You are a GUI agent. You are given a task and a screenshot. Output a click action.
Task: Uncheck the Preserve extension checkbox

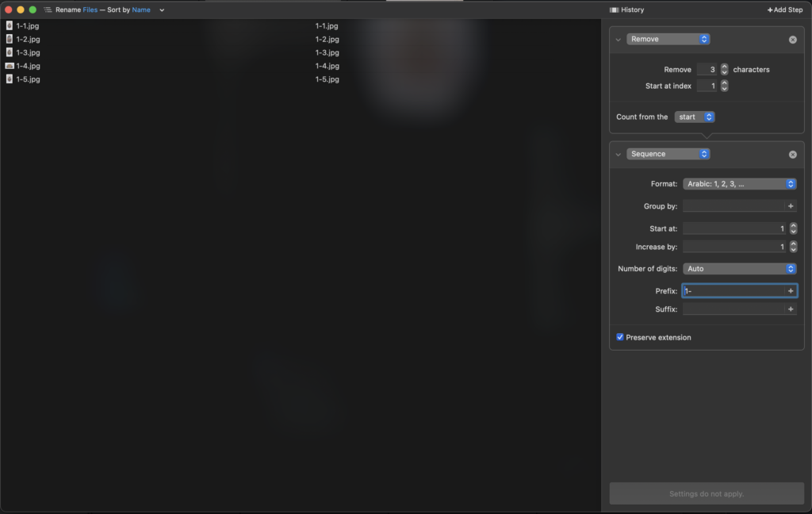click(620, 337)
